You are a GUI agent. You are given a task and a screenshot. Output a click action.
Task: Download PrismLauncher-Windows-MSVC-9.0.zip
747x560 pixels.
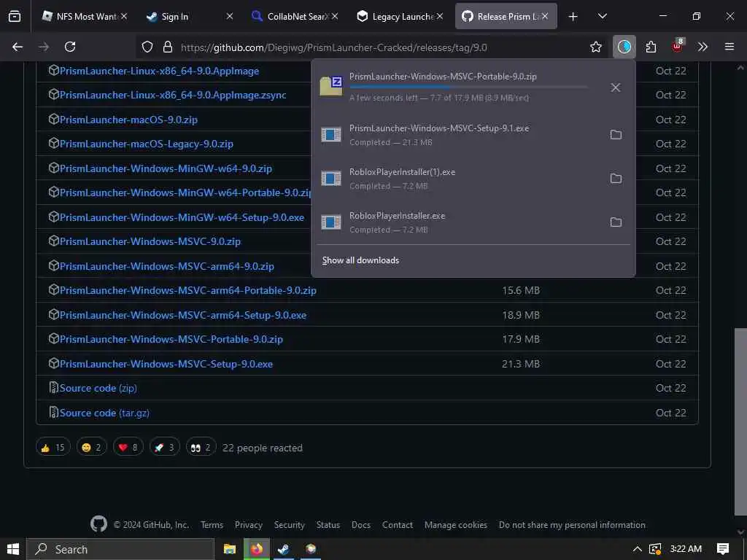pyautogui.click(x=150, y=241)
